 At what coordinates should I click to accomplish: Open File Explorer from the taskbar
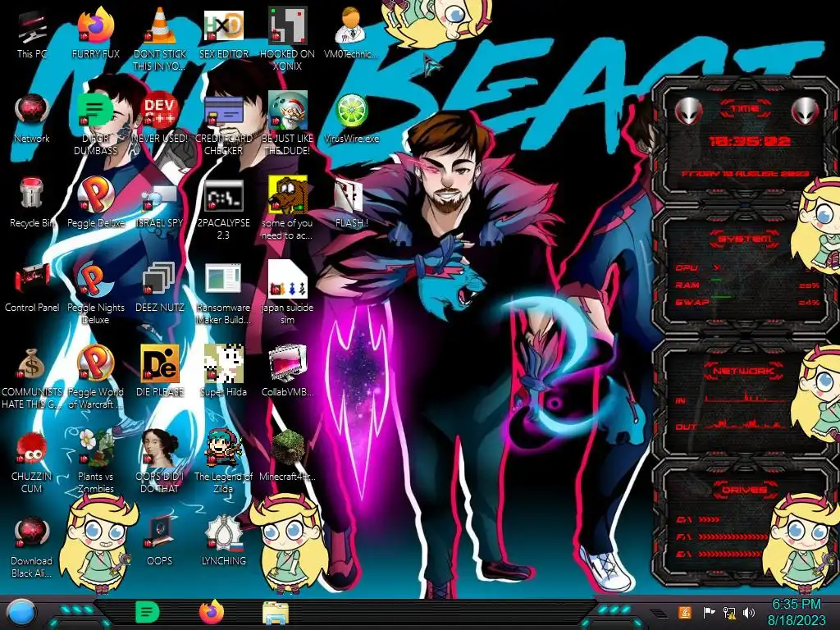click(276, 613)
